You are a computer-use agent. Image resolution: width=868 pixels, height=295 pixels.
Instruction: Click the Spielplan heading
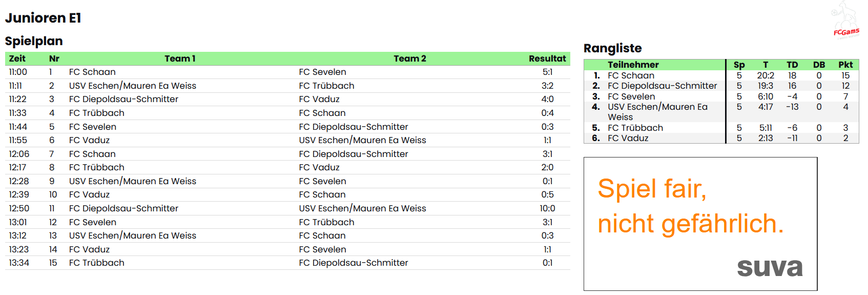[x=34, y=41]
